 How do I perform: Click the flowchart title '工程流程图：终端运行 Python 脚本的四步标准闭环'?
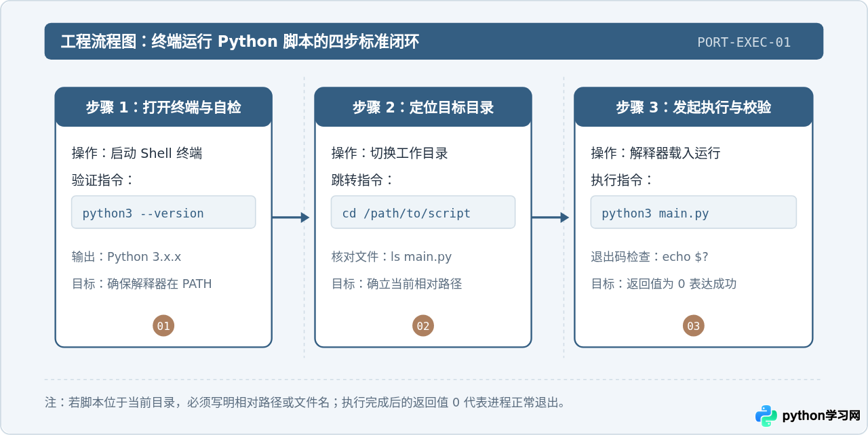coord(239,42)
